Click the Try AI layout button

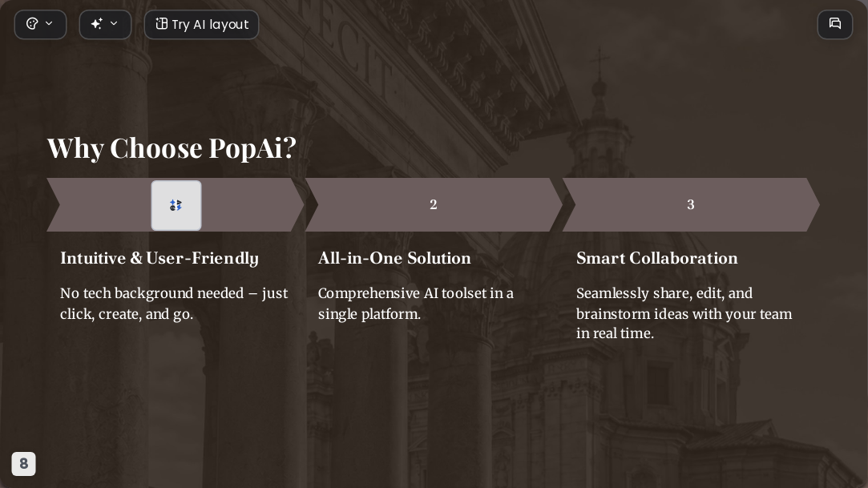point(201,24)
